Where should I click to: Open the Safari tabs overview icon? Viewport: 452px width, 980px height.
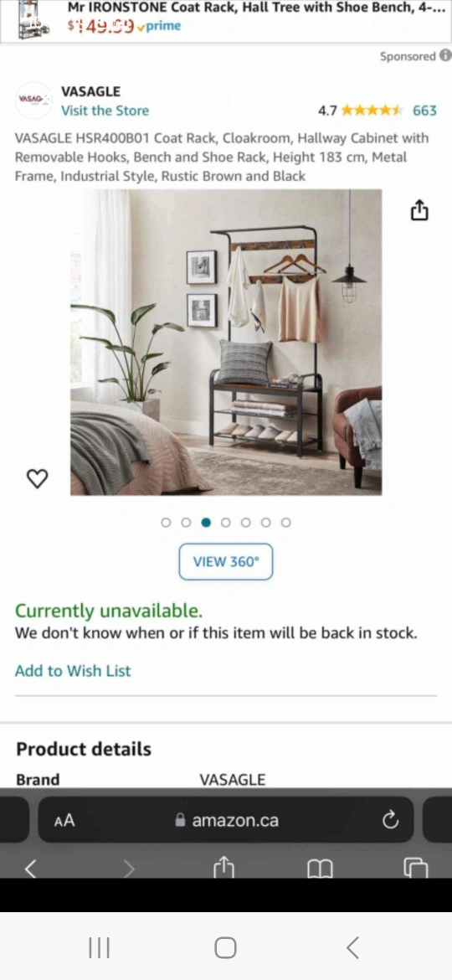[416, 868]
